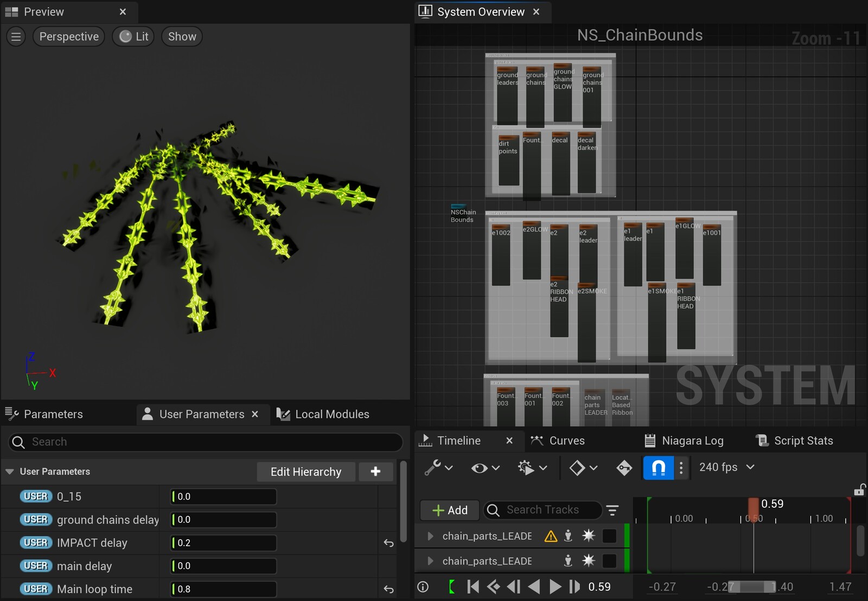Toggle checkbox on second chain_parts_LEADE track

[x=609, y=561]
